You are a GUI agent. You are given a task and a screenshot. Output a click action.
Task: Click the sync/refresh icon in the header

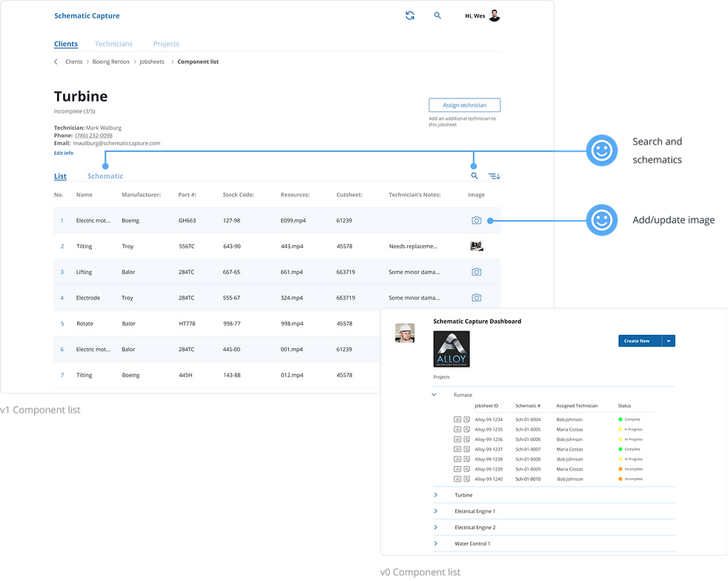[409, 15]
